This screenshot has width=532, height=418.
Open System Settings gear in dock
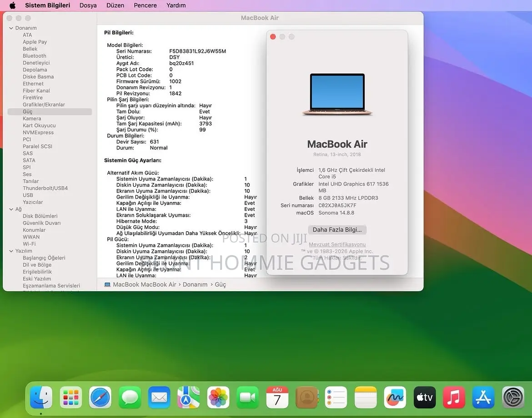click(513, 397)
